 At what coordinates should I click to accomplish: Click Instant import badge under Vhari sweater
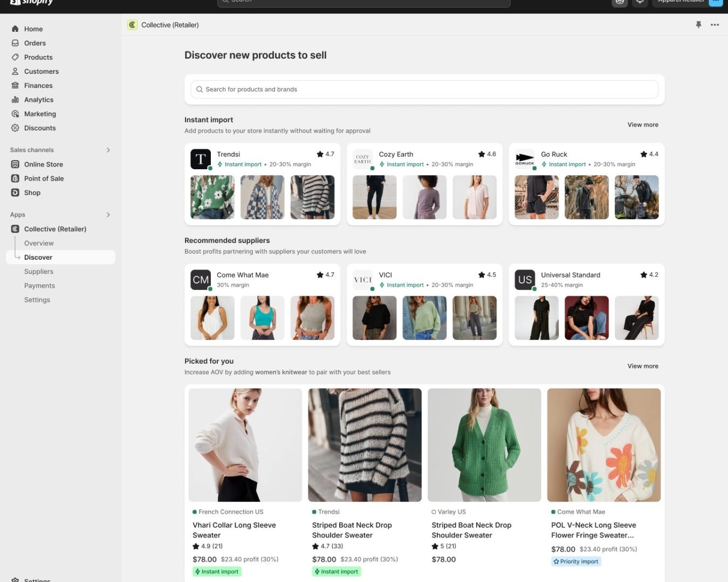click(217, 572)
